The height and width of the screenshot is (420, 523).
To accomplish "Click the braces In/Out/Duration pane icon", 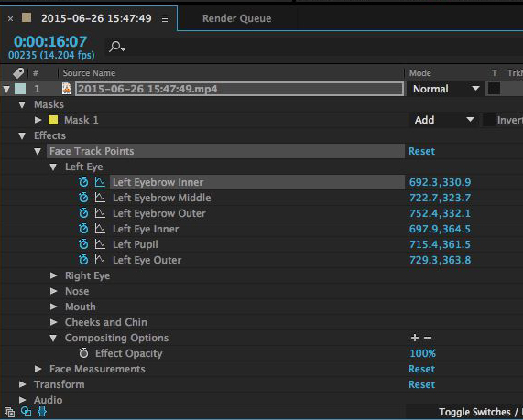I will click(x=42, y=412).
